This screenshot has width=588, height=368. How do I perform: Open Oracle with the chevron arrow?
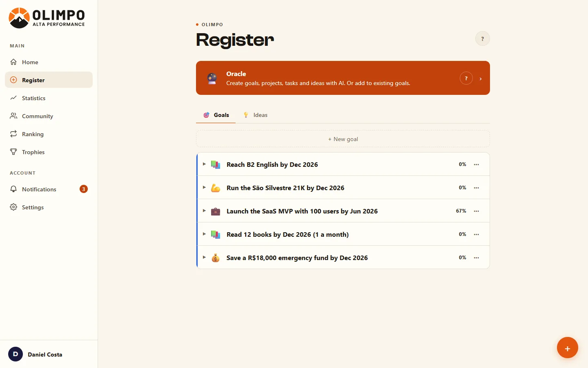pyautogui.click(x=481, y=79)
